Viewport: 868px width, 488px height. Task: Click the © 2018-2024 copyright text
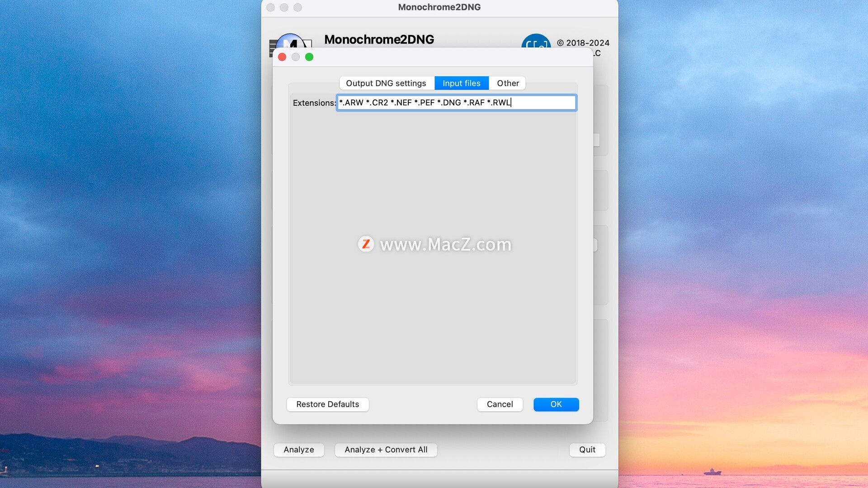(583, 43)
